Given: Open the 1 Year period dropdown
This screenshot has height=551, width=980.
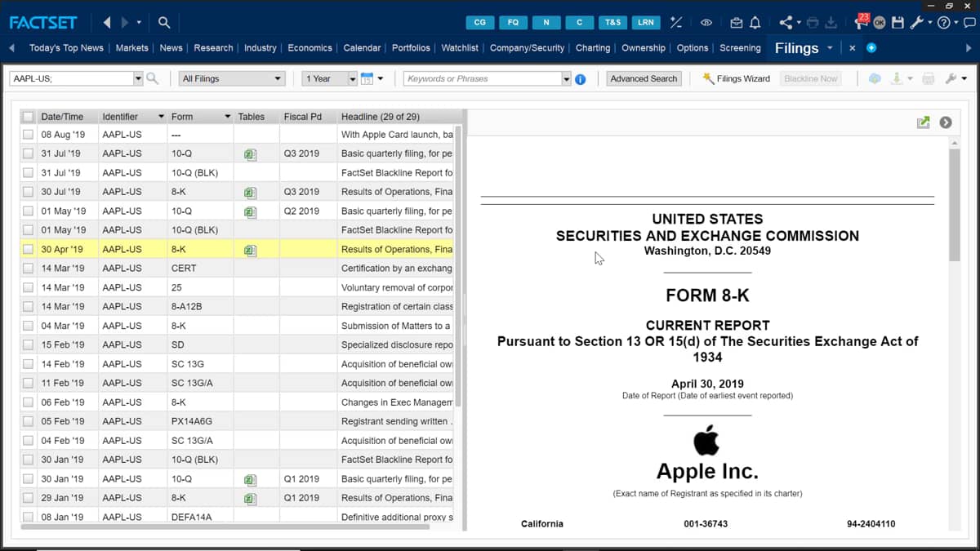Looking at the screenshot, I should (330, 78).
